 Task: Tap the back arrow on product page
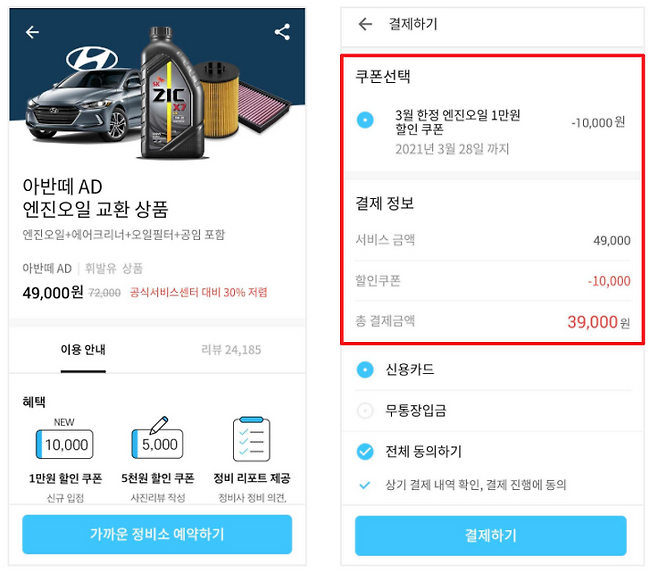coord(33,32)
